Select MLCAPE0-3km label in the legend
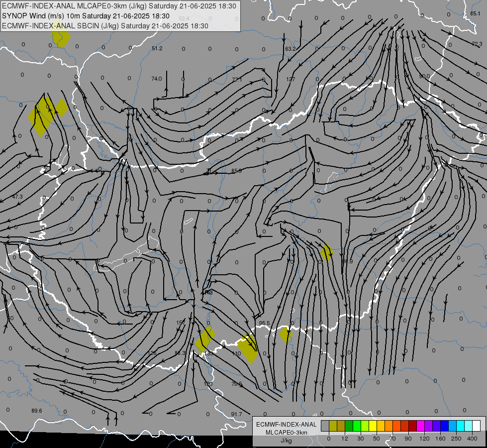This screenshot has height=448, width=487. [286, 433]
